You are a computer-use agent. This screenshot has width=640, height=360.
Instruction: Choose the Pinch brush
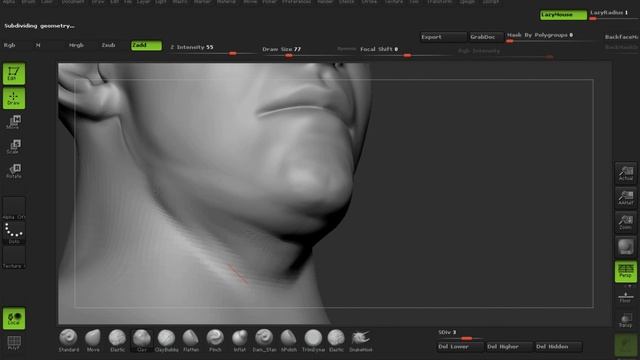coord(215,340)
